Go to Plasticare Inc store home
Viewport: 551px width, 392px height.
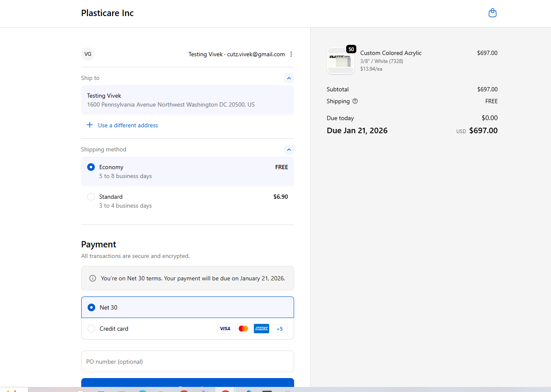click(x=107, y=13)
